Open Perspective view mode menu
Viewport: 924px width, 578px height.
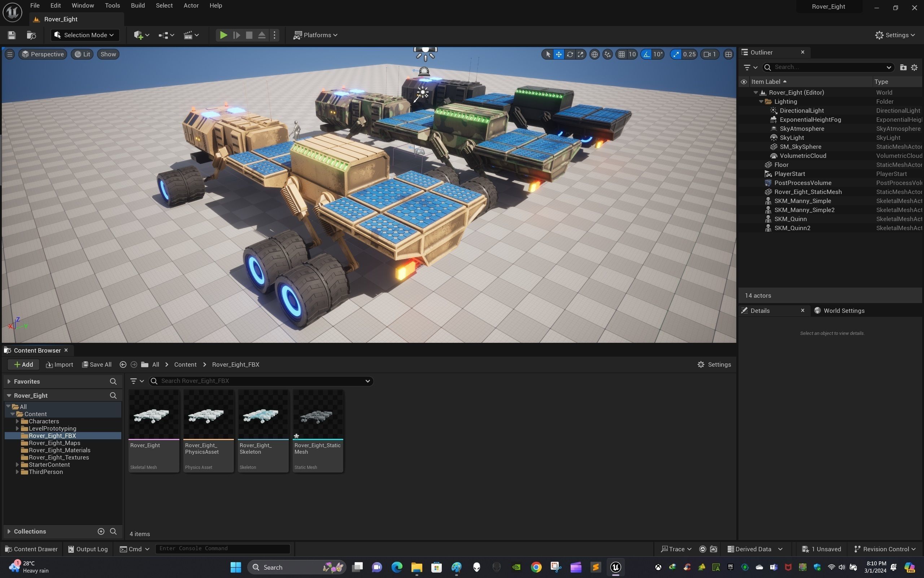point(43,54)
